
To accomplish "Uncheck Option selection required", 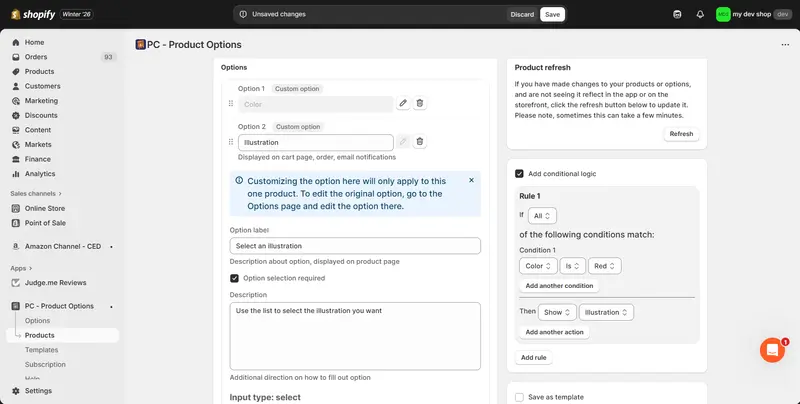I will [x=235, y=278].
